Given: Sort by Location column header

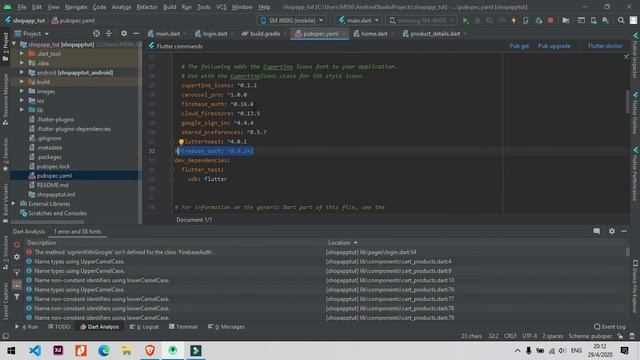Looking at the screenshot, I should [342, 242].
